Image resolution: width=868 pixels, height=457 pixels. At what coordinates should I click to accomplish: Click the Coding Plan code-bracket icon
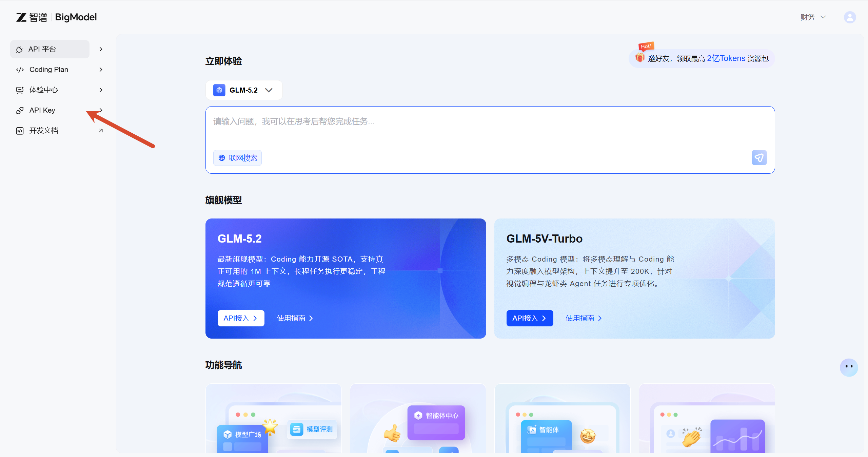tap(20, 70)
